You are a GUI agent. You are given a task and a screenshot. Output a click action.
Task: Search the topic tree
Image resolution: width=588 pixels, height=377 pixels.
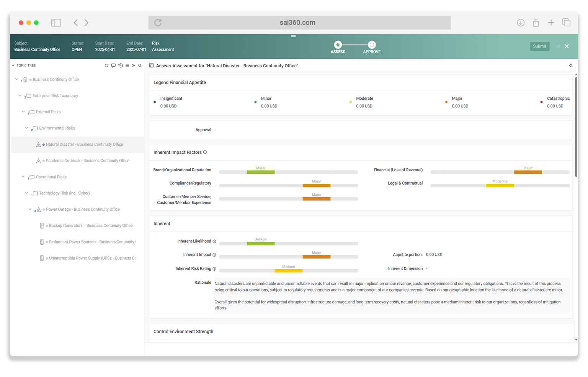tap(140, 66)
